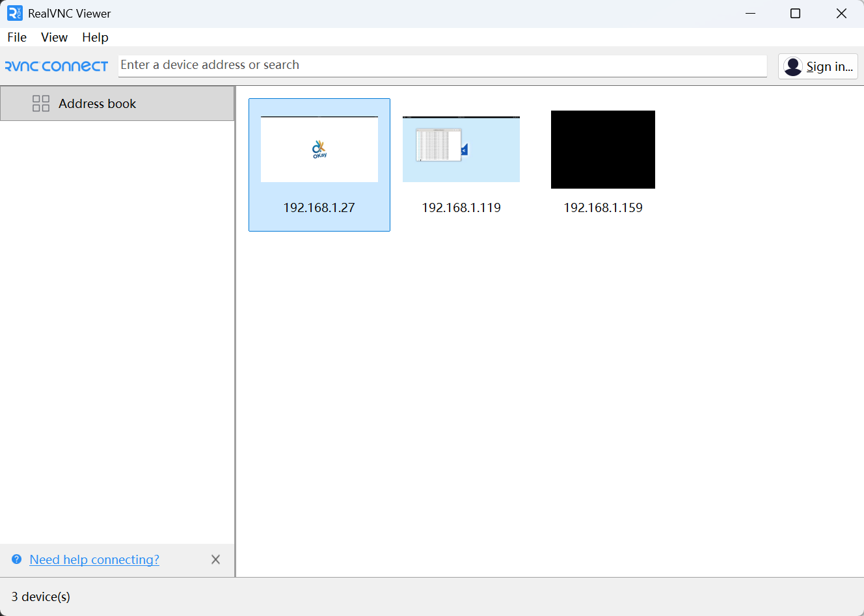The height and width of the screenshot is (616, 864).
Task: Click the 192.168.1.159 label text
Action: coord(603,208)
